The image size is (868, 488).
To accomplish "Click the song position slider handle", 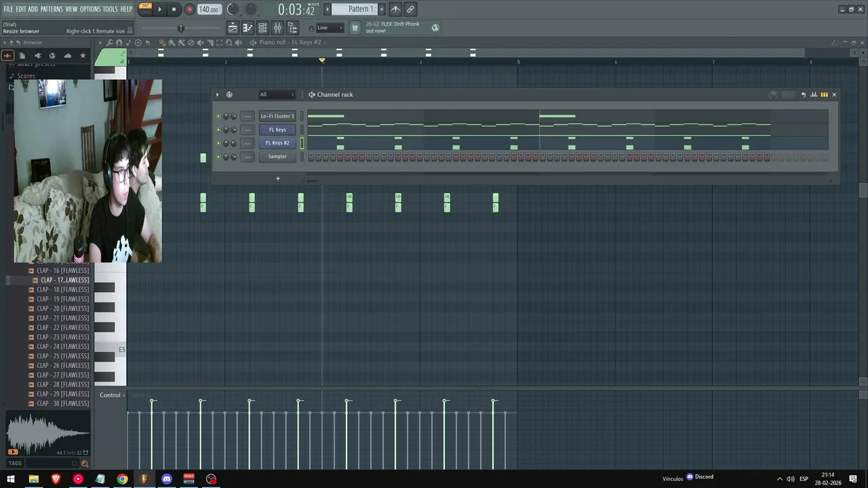I will point(180,28).
